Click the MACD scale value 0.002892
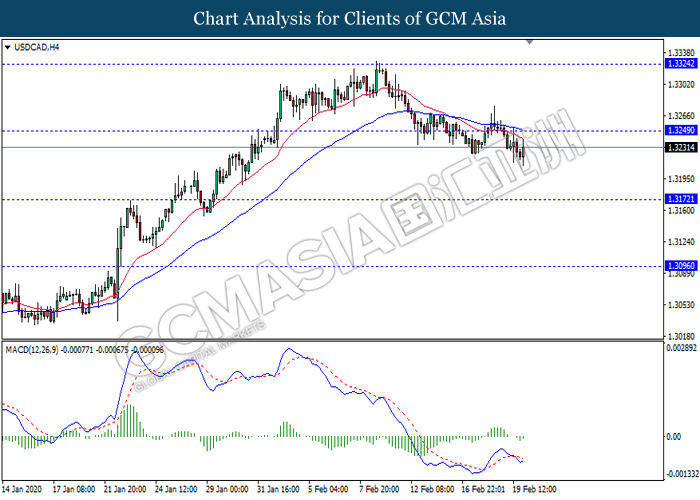700x500 pixels. click(681, 348)
